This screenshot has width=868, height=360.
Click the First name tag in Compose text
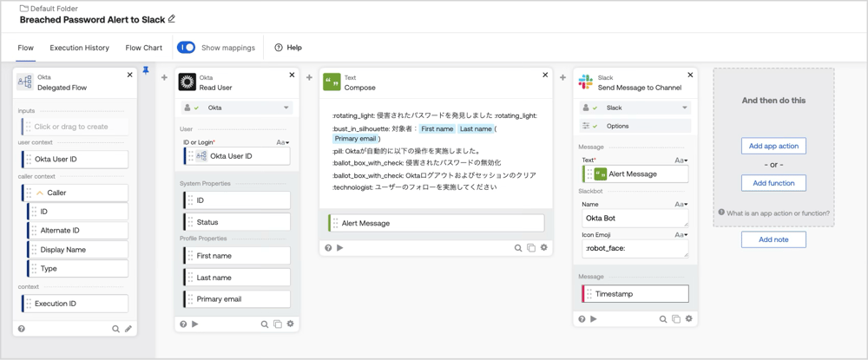coord(437,129)
